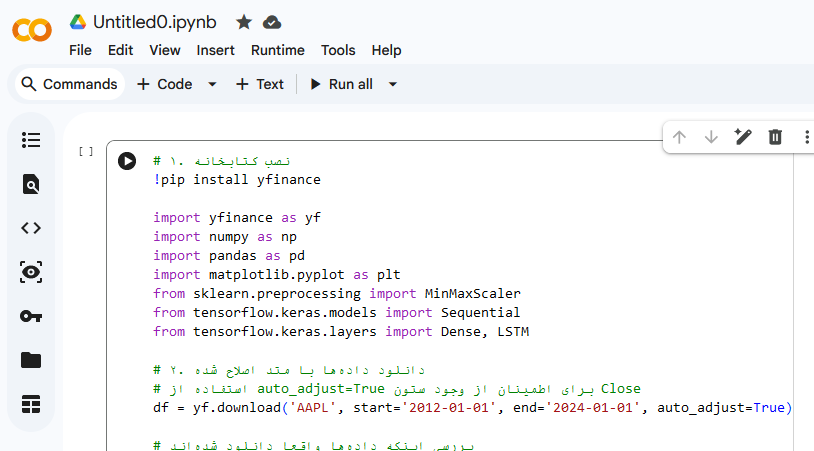This screenshot has height=451, width=814.
Task: Open the Code snippets panel
Action: click(31, 228)
